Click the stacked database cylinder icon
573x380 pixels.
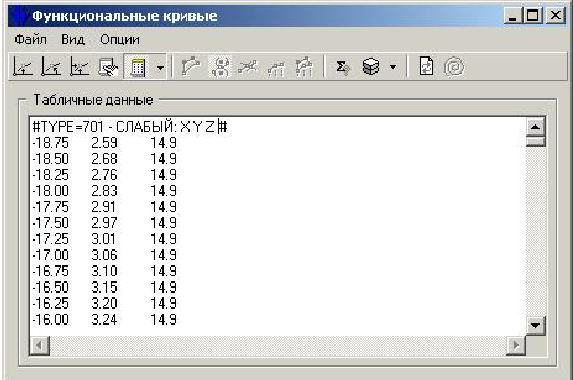click(x=371, y=67)
